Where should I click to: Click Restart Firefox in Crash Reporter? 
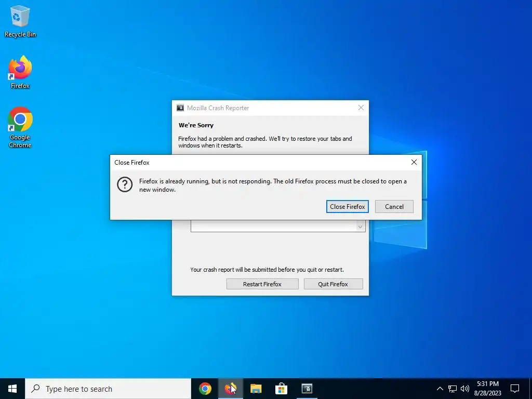262,284
